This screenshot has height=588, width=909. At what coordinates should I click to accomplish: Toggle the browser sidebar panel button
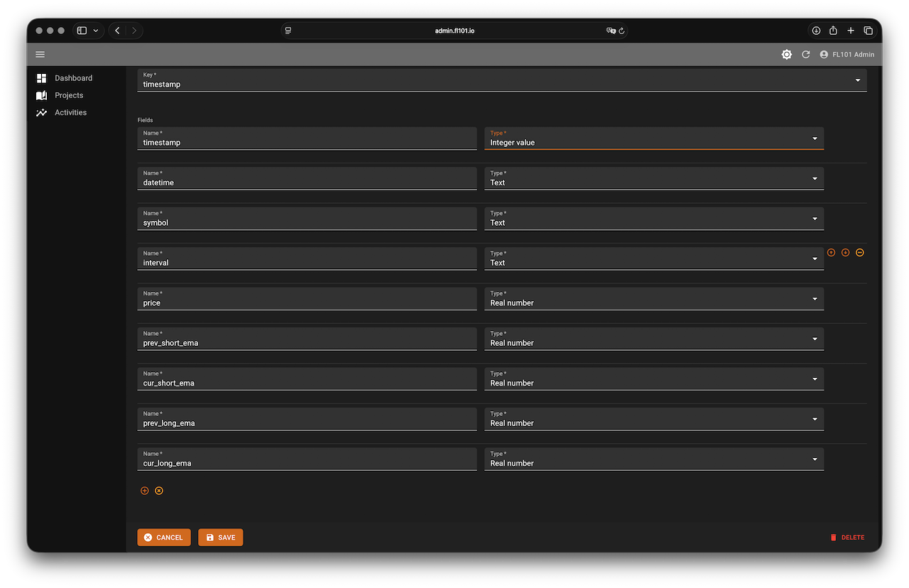[82, 31]
